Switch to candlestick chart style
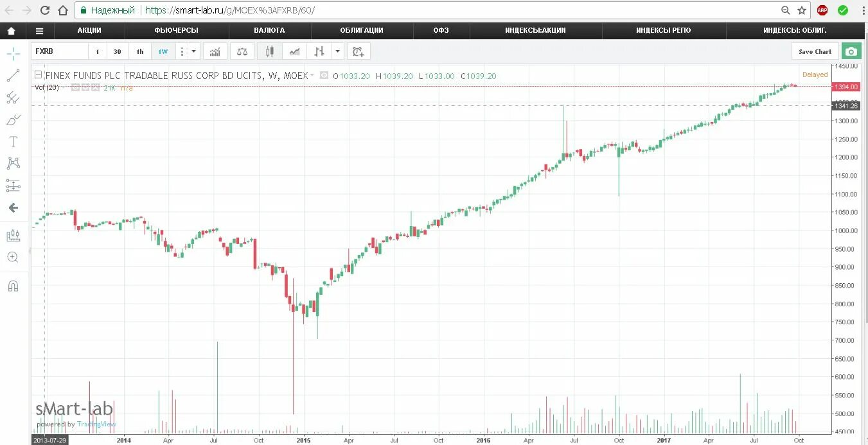 [x=270, y=51]
